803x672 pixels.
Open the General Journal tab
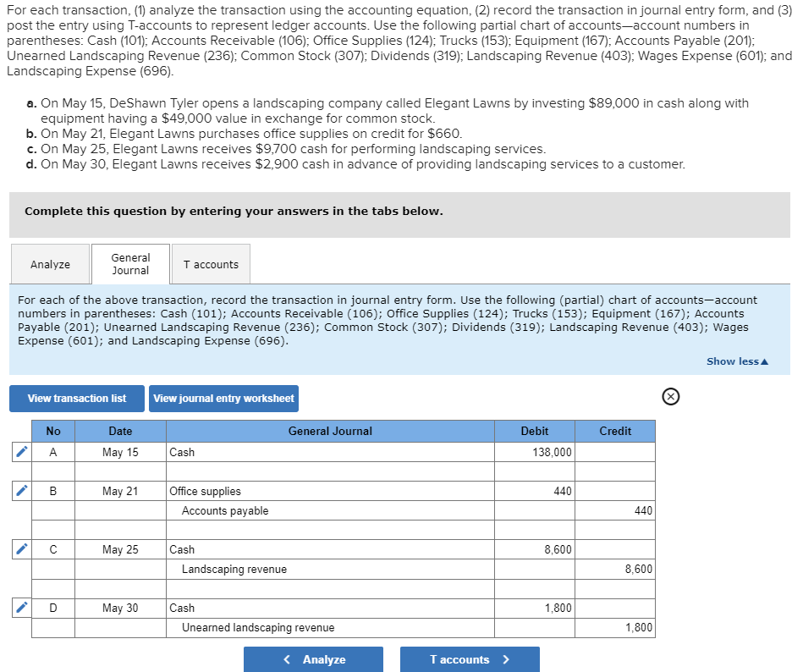[130, 263]
